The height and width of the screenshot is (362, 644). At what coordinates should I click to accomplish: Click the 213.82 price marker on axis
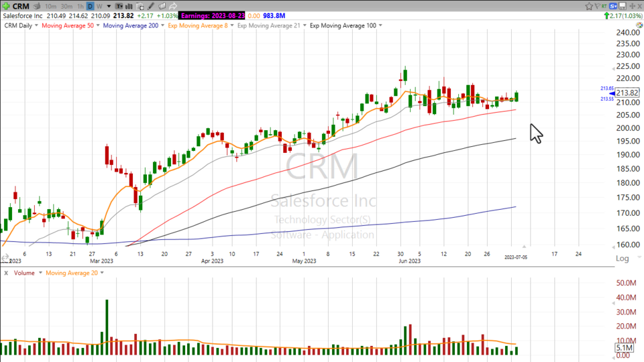point(627,93)
